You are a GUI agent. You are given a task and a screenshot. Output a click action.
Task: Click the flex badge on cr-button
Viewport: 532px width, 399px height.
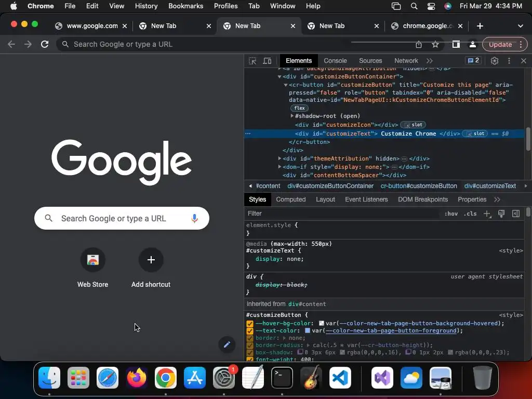point(299,108)
